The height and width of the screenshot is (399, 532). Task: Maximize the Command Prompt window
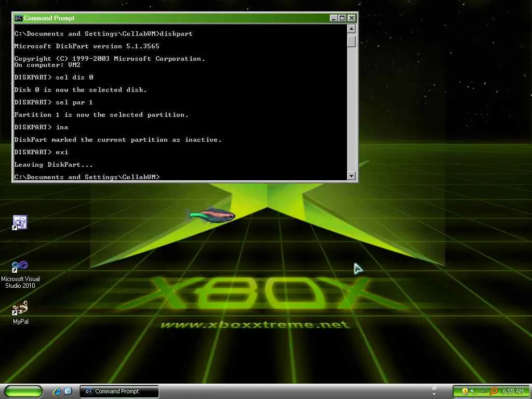click(342, 18)
